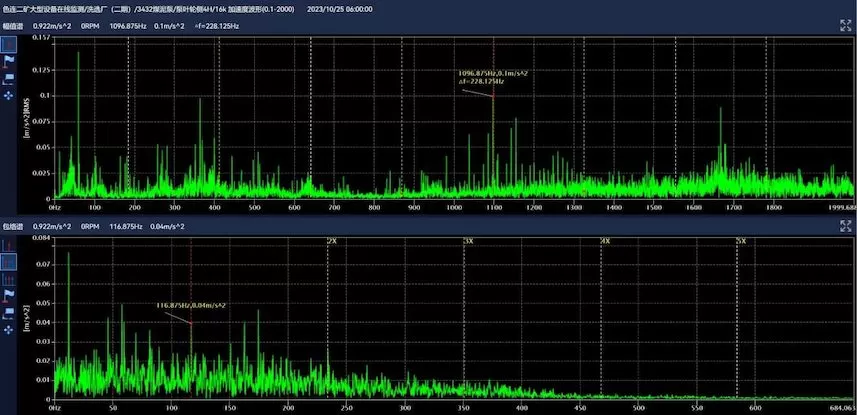Click the first chart icon in envelope panel toolbar
Screen dimensions: 857x415
click(x=8, y=244)
